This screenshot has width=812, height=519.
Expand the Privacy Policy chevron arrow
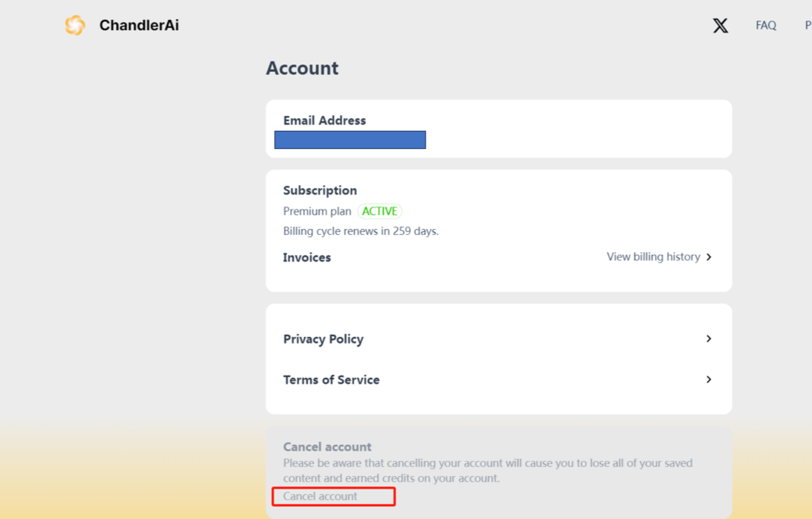pos(709,339)
